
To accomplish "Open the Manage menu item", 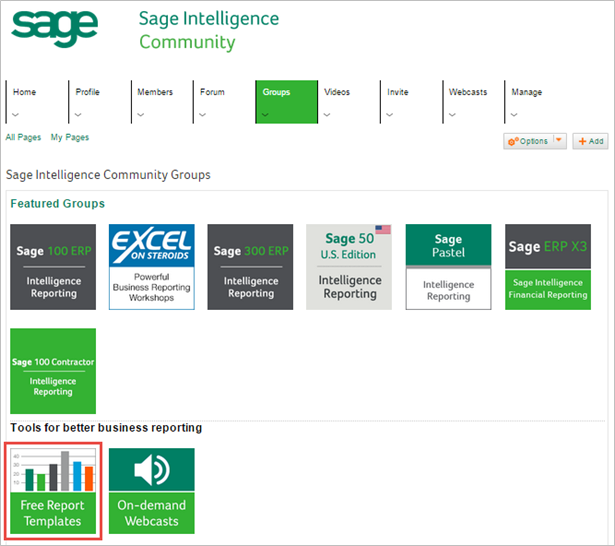I will click(x=526, y=92).
